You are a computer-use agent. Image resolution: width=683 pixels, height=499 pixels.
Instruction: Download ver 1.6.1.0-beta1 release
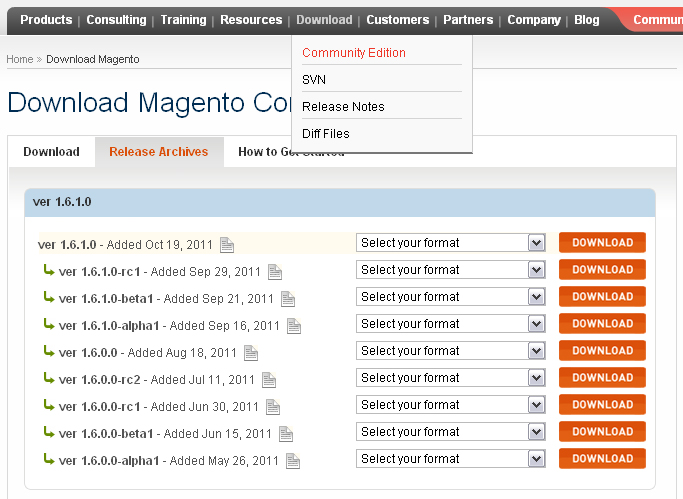click(x=602, y=297)
